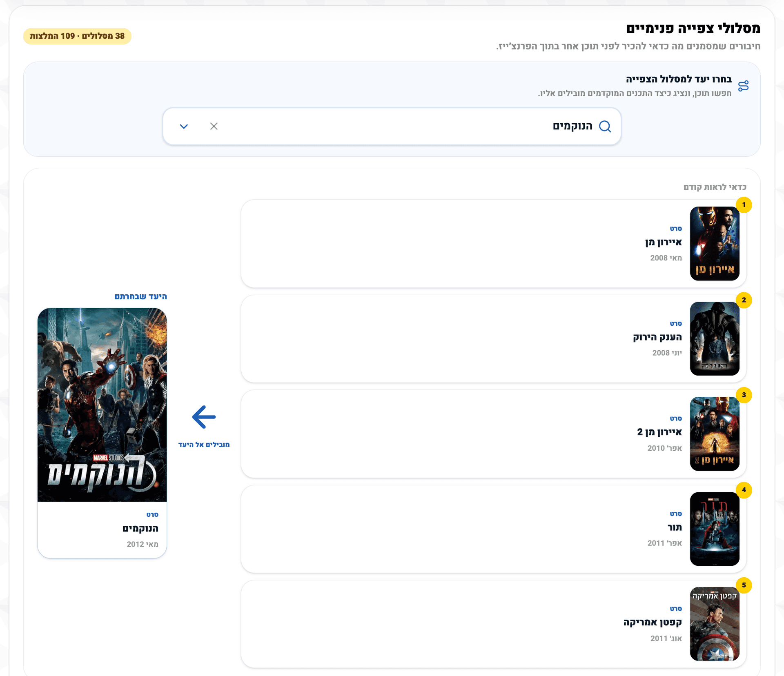
Task: Clear the search field with X
Action: pos(214,126)
